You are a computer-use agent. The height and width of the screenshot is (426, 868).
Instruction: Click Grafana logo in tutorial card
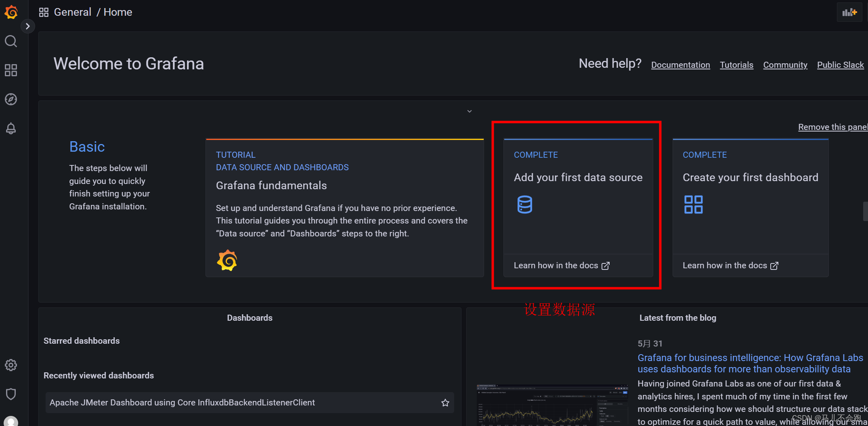point(227,260)
